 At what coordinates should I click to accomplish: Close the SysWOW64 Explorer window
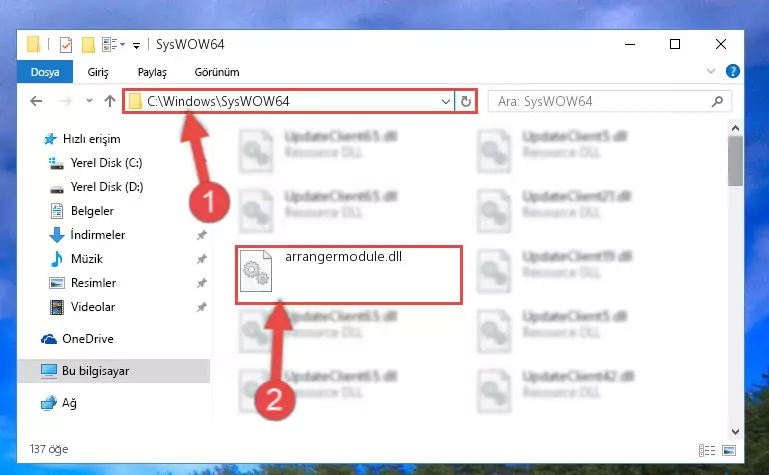point(720,45)
